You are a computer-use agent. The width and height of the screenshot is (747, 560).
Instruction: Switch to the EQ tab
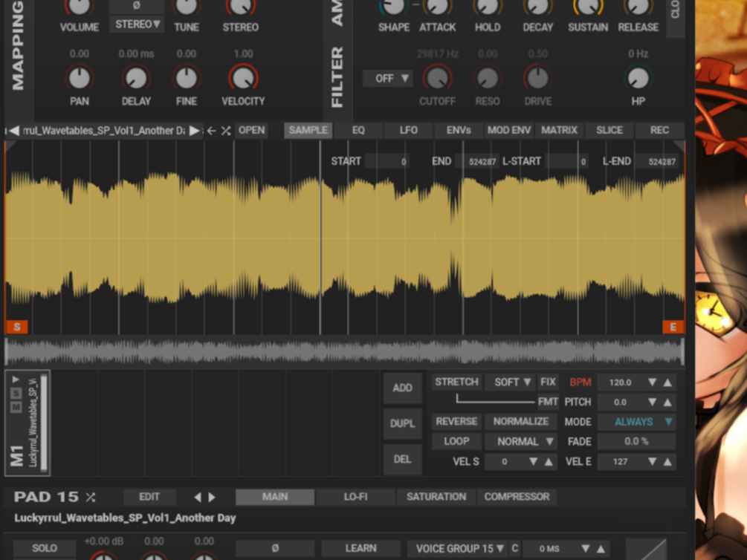point(358,131)
